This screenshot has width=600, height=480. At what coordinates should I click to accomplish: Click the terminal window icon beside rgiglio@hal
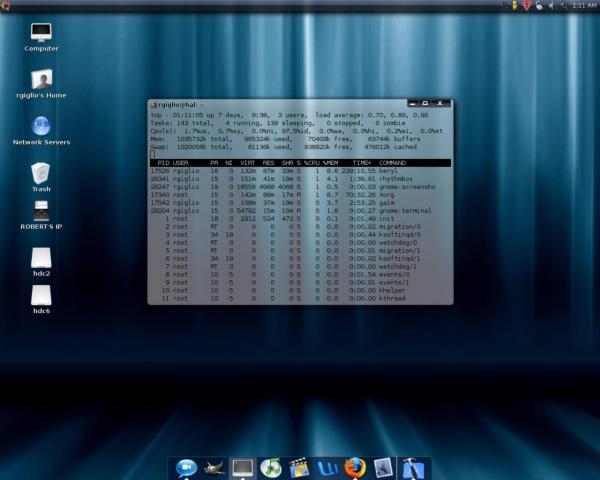tap(153, 105)
